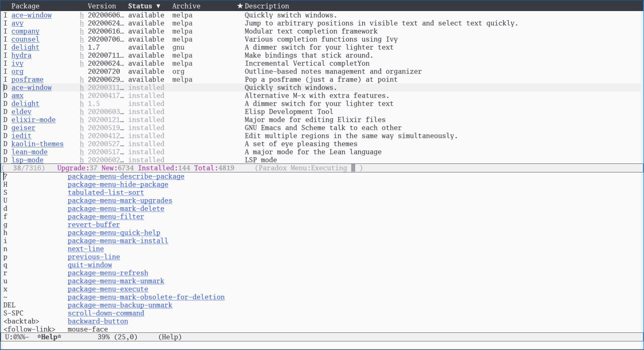Sort the list by Package column header

[25, 6]
